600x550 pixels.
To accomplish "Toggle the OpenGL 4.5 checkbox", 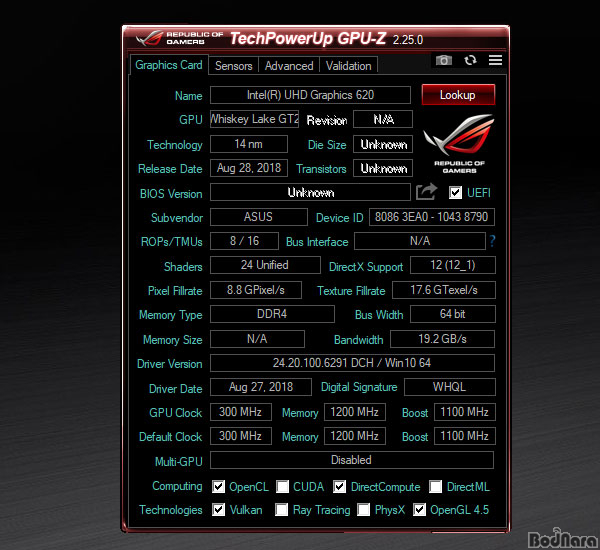I will coord(419,509).
